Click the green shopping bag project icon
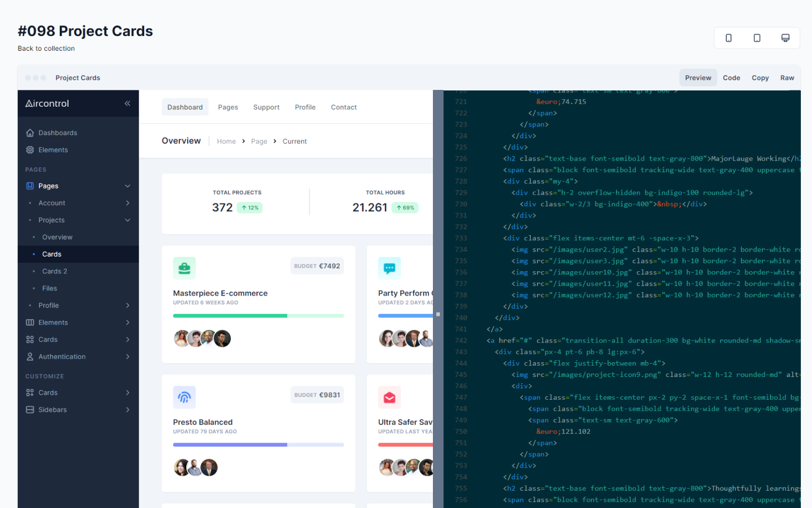Screen dimensions: 812x508 click(184, 268)
